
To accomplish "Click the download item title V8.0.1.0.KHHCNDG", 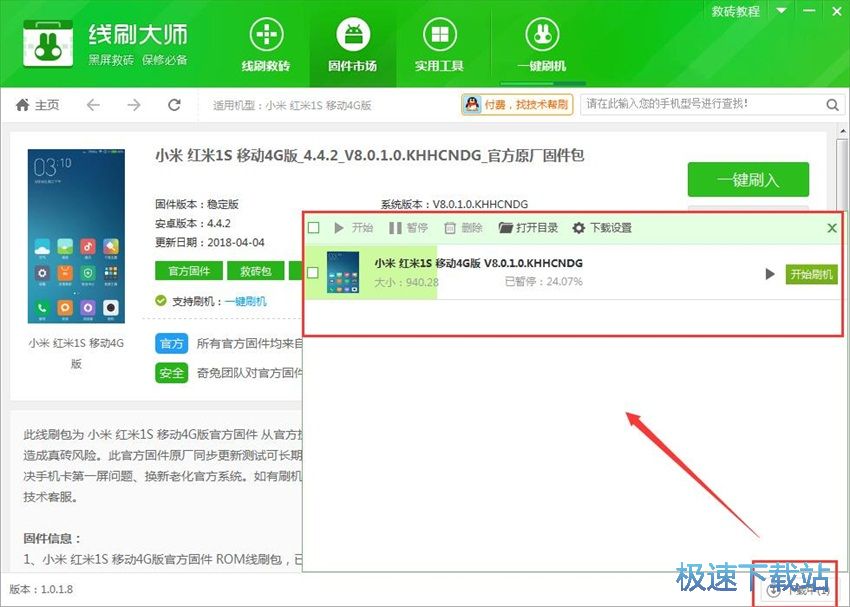I will click(479, 263).
